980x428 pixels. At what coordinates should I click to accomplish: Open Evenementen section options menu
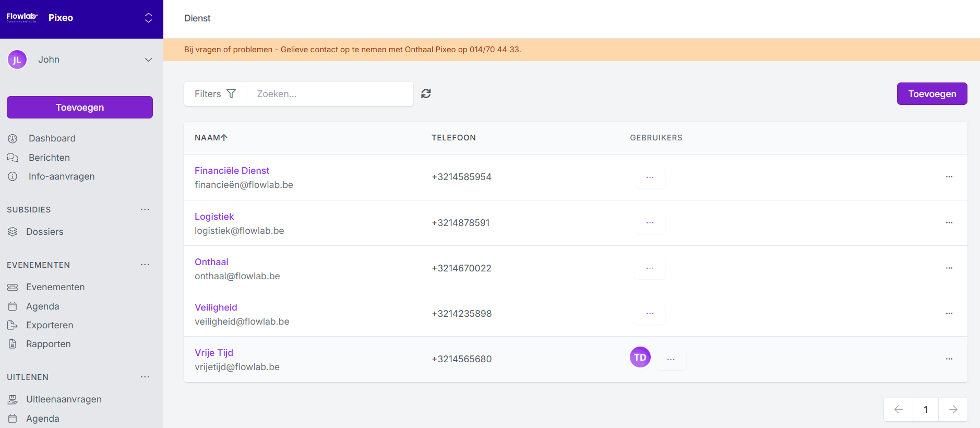click(145, 265)
